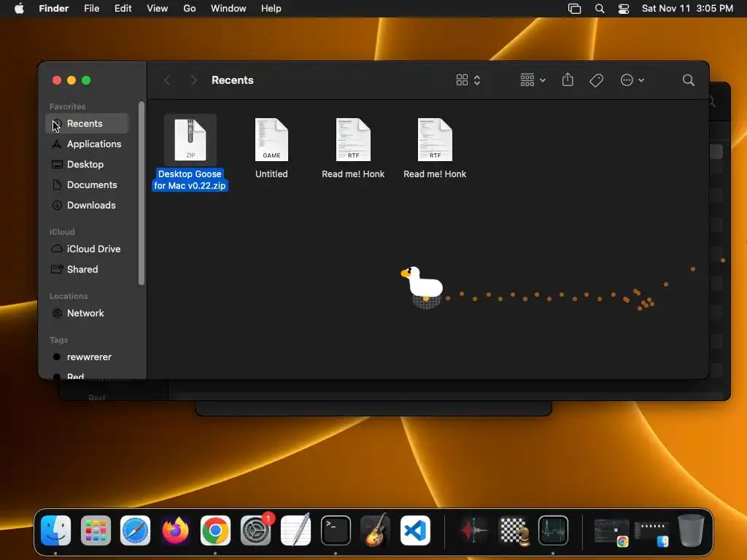Image resolution: width=747 pixels, height=560 pixels.
Task: Launch Safari from the Dock
Action: click(x=135, y=530)
